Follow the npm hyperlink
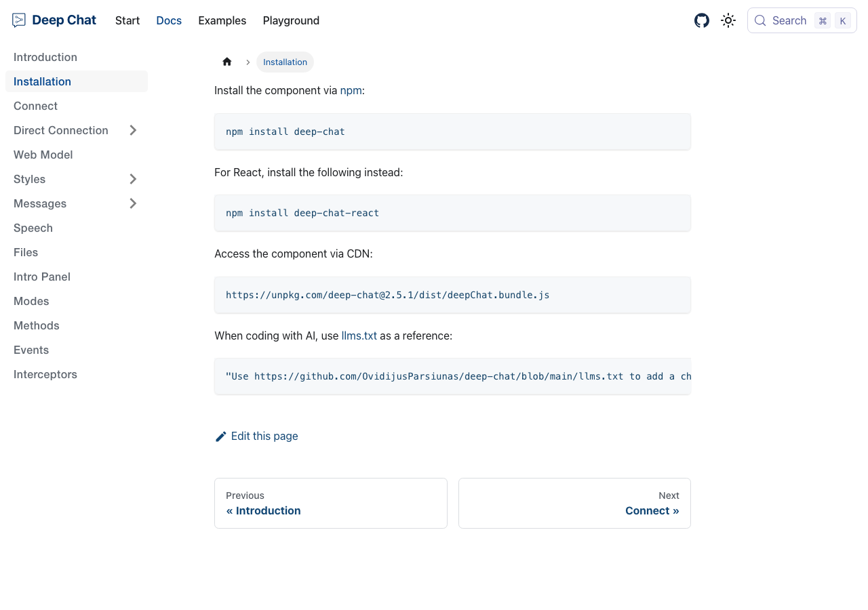This screenshot has width=868, height=610. click(351, 91)
